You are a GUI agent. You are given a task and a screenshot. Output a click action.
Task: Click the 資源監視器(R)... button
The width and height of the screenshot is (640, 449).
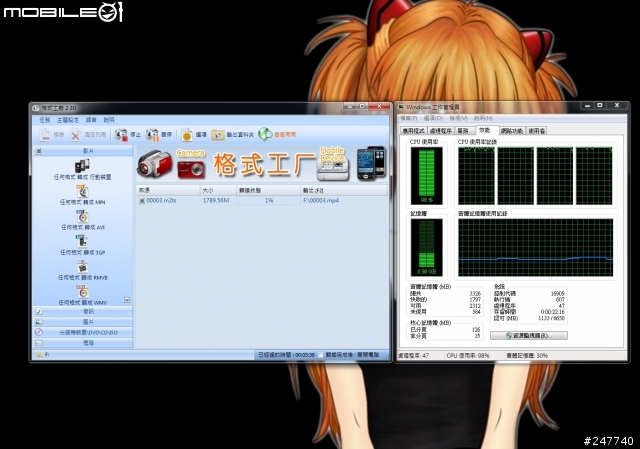[529, 336]
